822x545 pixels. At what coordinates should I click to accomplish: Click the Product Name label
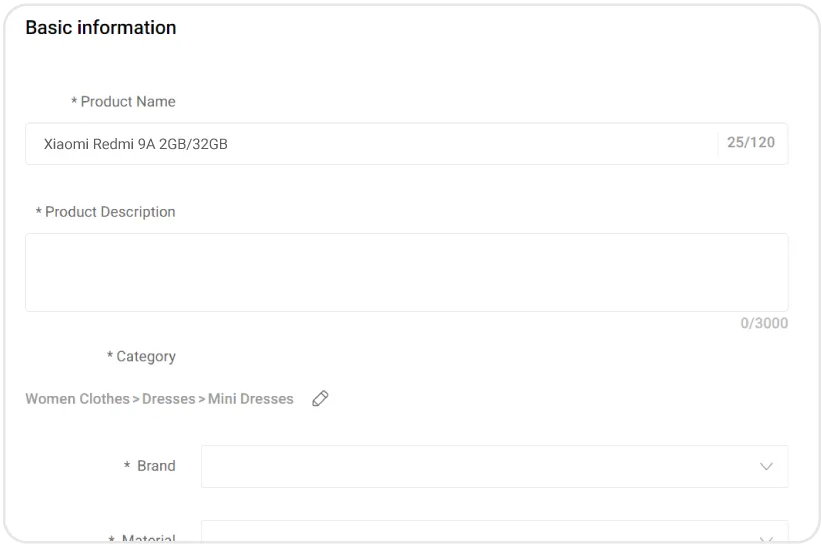click(x=127, y=102)
